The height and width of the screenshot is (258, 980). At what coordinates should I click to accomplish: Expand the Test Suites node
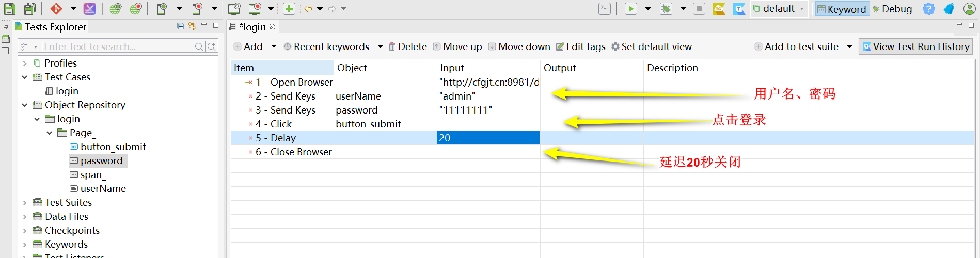(x=25, y=203)
